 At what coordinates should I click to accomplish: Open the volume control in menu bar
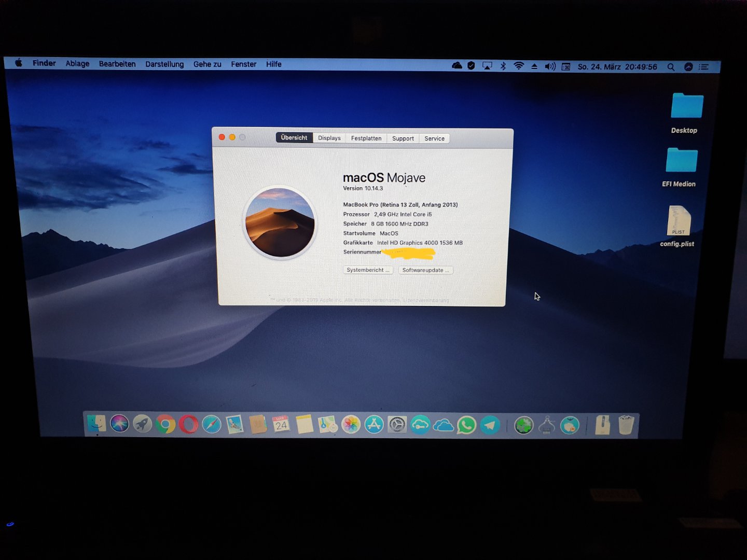tap(550, 66)
